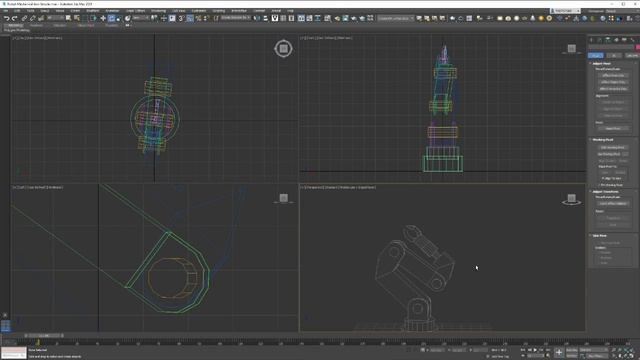Activate the Select and Link tool

pyautogui.click(x=24, y=18)
